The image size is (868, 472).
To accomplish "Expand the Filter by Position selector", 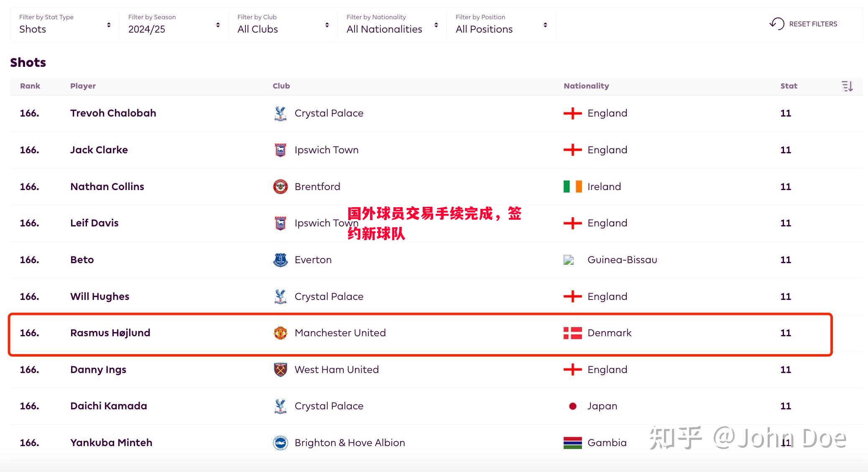I will (501, 25).
